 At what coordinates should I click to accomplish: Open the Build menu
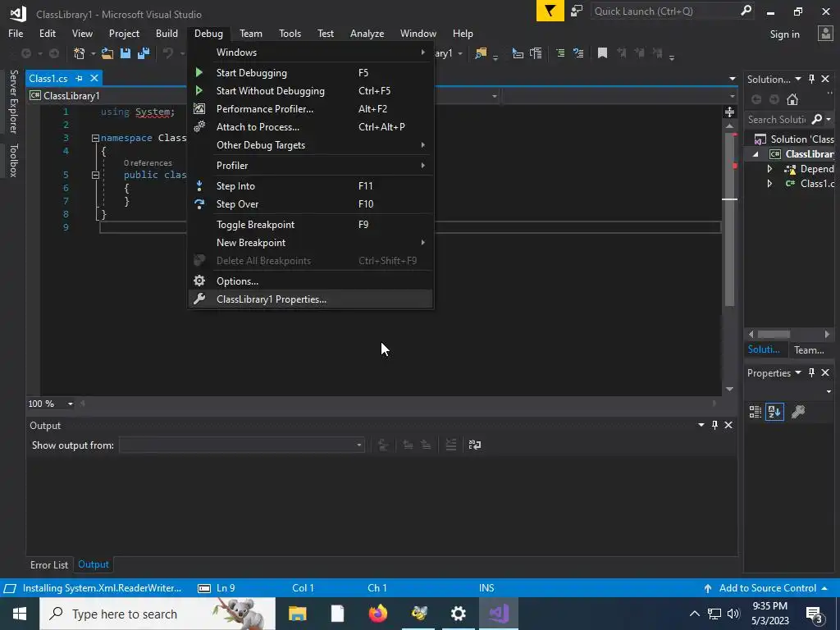tap(167, 33)
